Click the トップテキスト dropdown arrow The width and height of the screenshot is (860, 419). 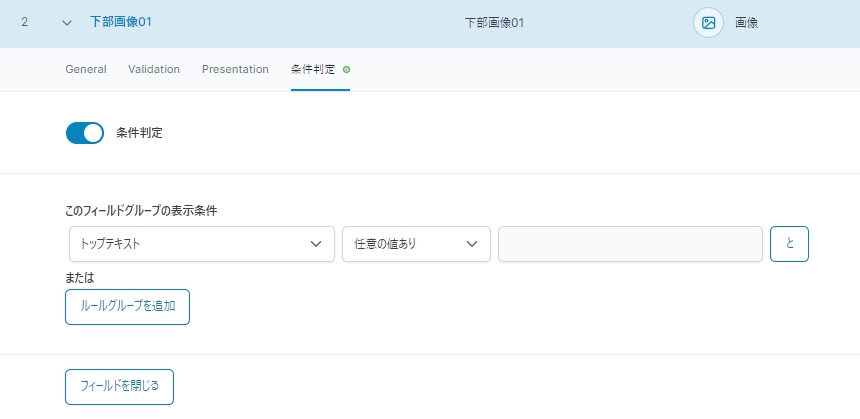point(316,244)
